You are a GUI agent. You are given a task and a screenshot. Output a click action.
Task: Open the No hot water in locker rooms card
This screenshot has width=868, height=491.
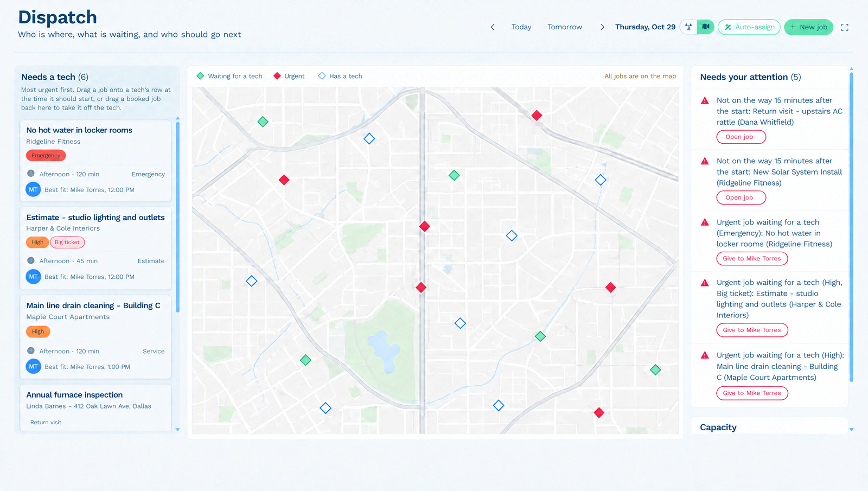tap(96, 161)
